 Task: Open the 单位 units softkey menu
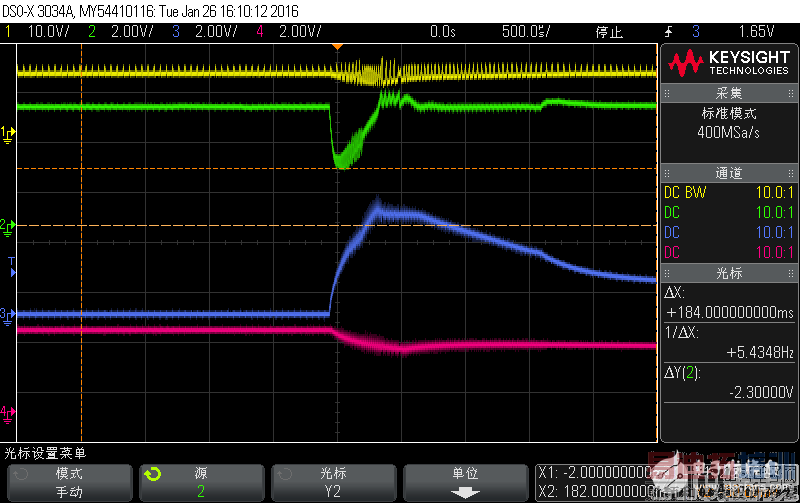coord(465,483)
